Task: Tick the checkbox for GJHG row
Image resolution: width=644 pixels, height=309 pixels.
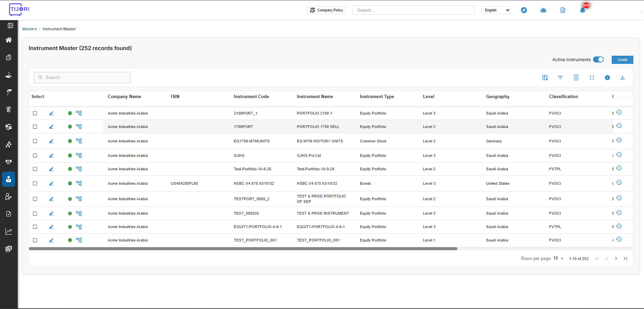Action: pos(35,156)
